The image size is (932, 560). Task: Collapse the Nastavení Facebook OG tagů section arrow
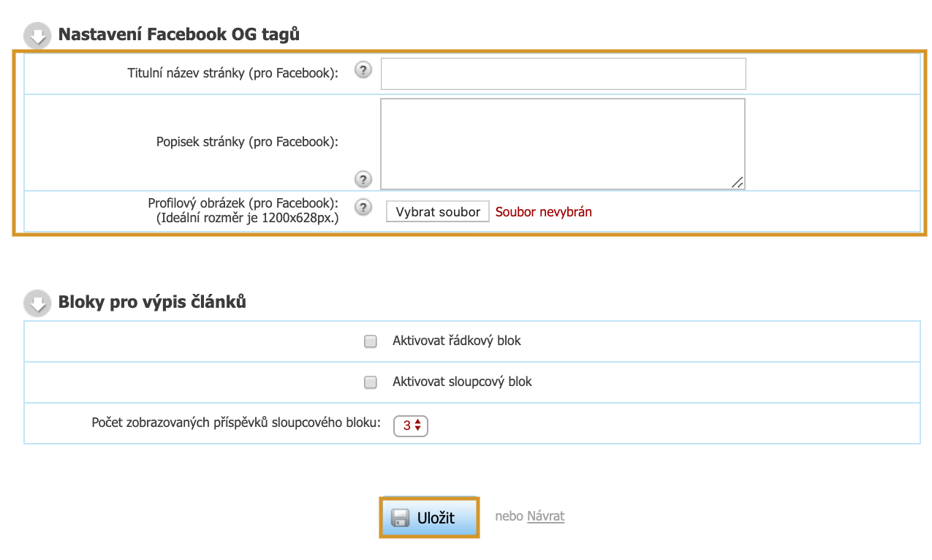pyautogui.click(x=37, y=35)
